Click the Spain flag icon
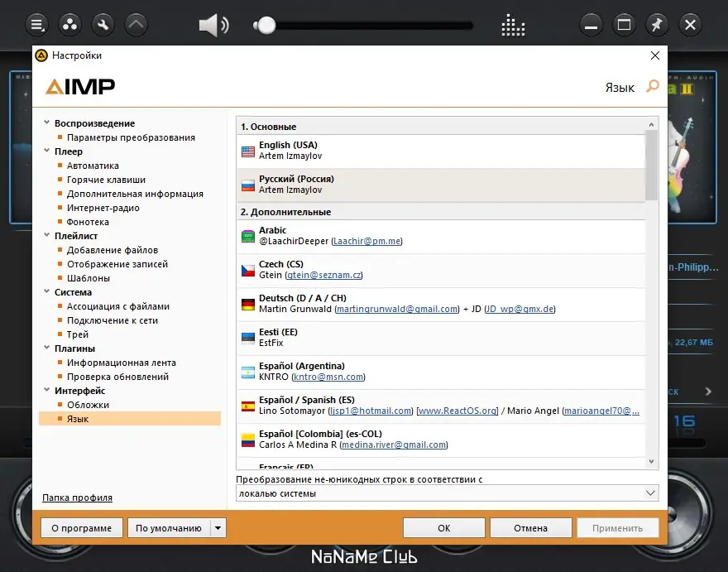The height and width of the screenshot is (572, 728). tap(248, 406)
